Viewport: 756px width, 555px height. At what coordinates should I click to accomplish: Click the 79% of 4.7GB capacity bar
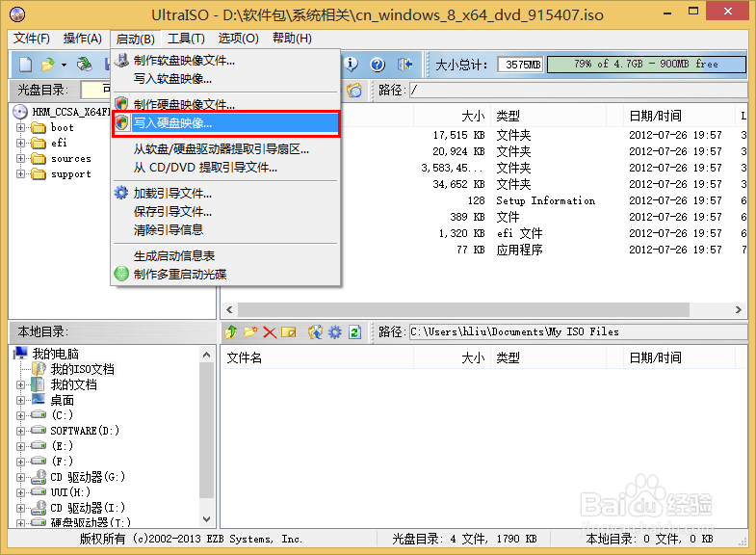646,65
